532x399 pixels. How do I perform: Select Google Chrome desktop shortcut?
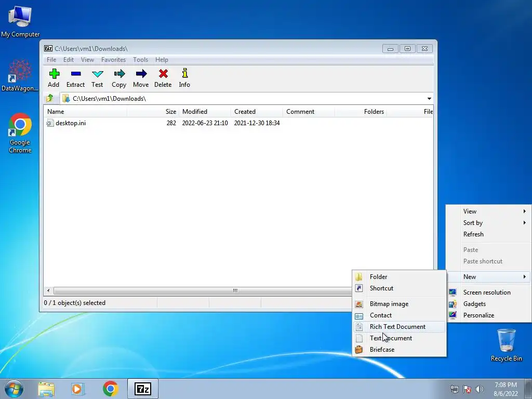point(20,133)
